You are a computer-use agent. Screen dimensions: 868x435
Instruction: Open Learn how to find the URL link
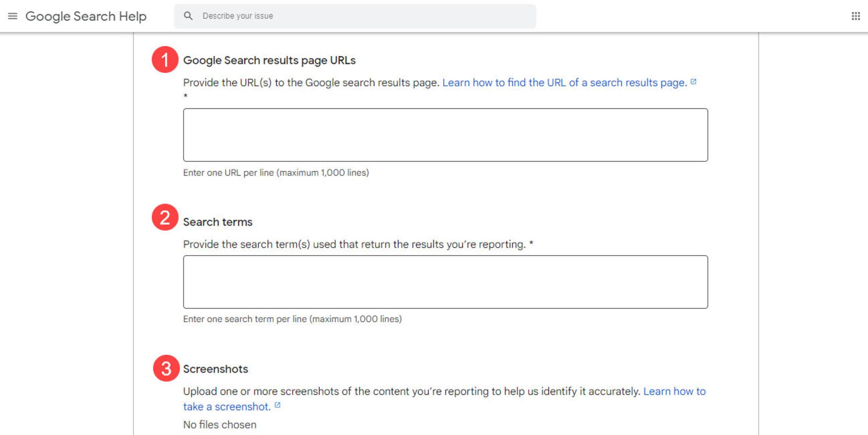point(565,83)
